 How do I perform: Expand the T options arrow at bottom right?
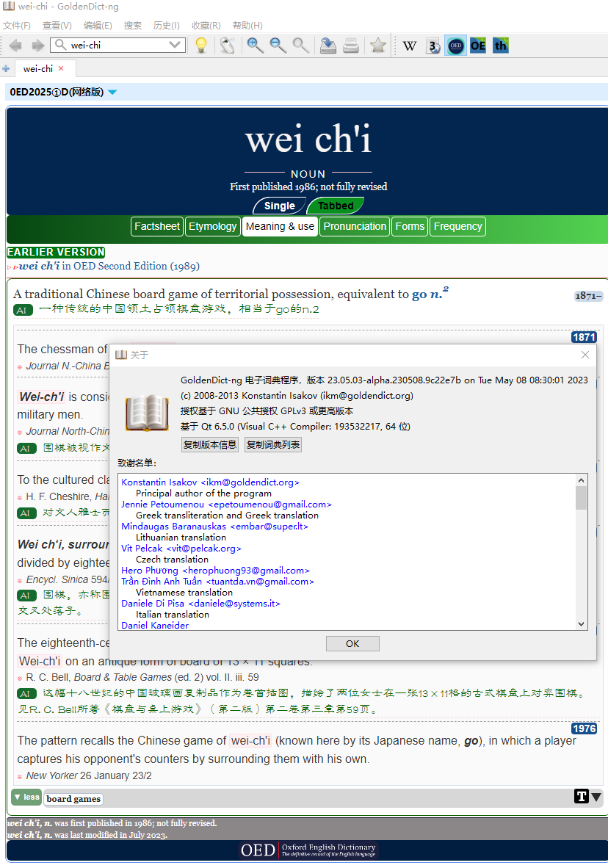596,797
